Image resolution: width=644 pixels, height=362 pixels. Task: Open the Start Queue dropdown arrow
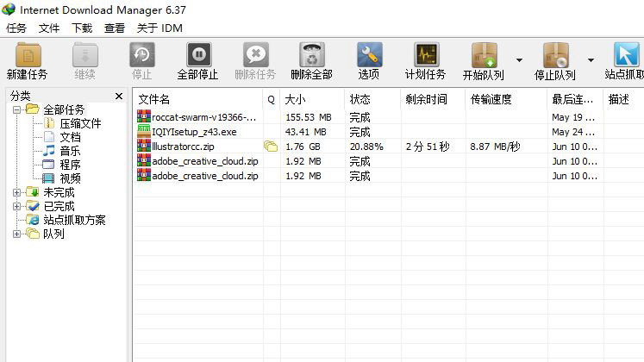tap(519, 60)
